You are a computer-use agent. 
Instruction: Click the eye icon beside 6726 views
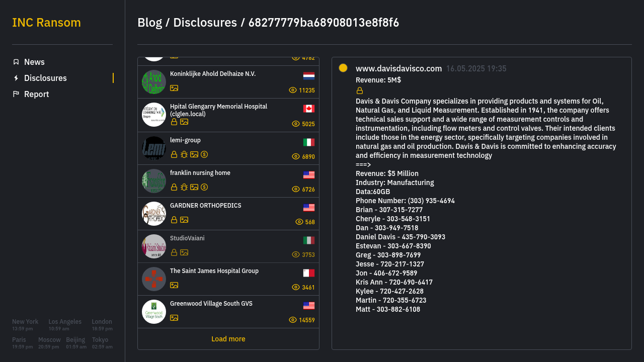coord(296,189)
